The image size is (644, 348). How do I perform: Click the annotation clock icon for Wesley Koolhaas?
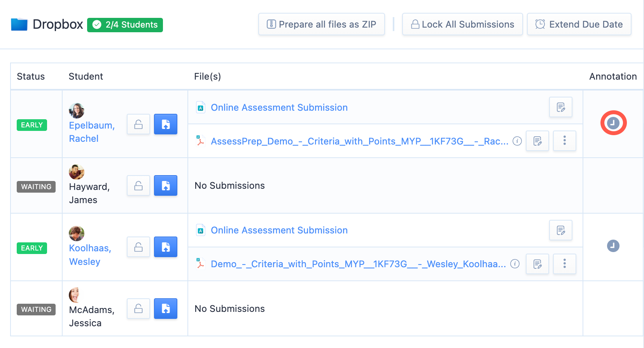613,246
